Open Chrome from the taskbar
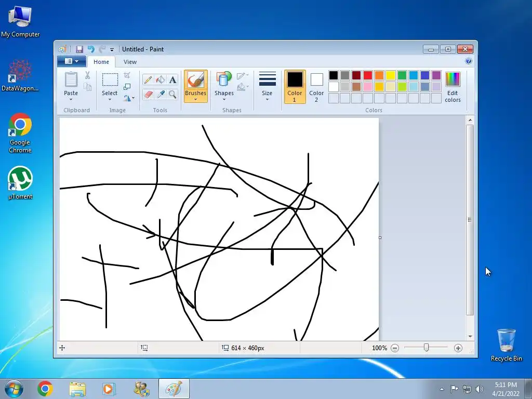 coord(45,389)
